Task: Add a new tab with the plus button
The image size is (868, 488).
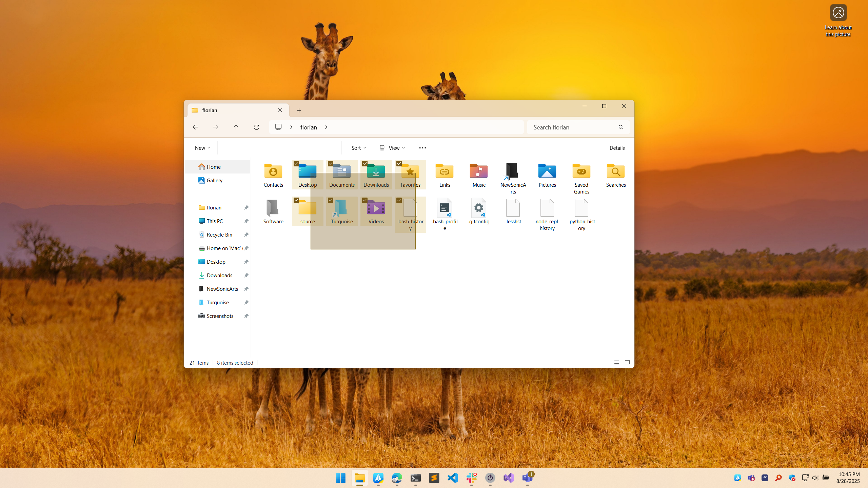Action: point(299,110)
